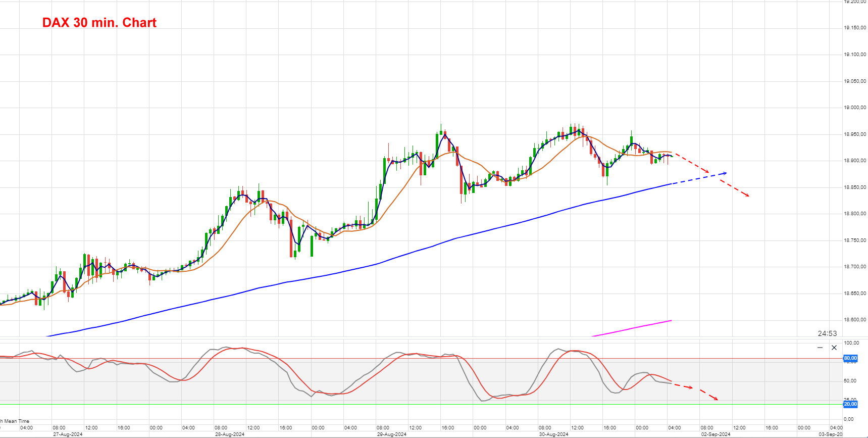Click the 02-Sep-2024 date label
The image size is (868, 438).
(716, 434)
